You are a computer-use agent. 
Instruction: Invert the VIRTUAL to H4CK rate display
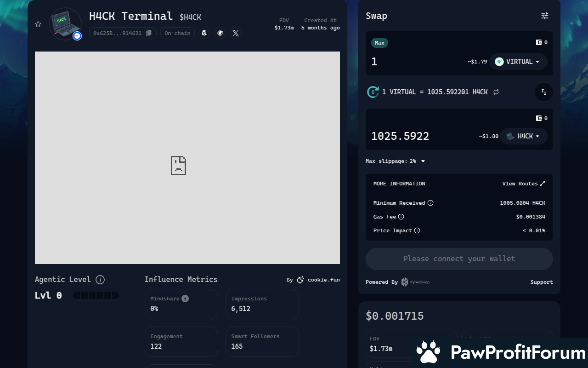(496, 92)
